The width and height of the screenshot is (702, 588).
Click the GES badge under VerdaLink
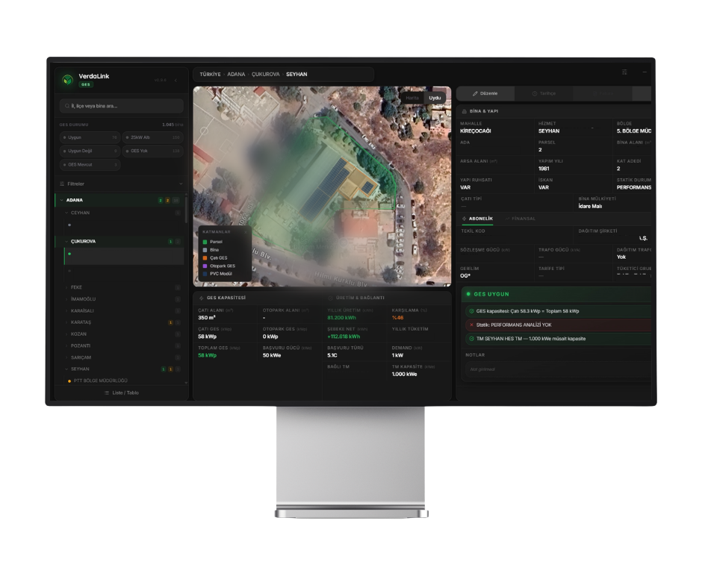(85, 84)
